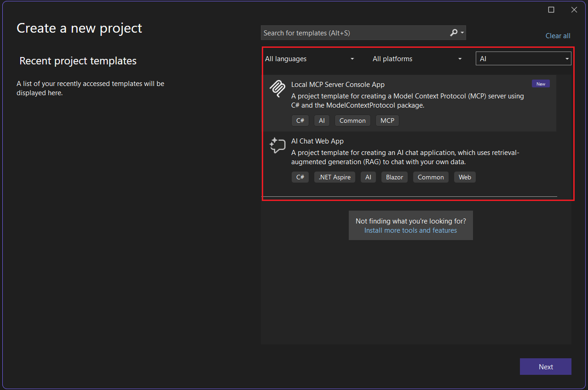588x390 pixels.
Task: Open the AI project type dropdown
Action: pyautogui.click(x=524, y=58)
